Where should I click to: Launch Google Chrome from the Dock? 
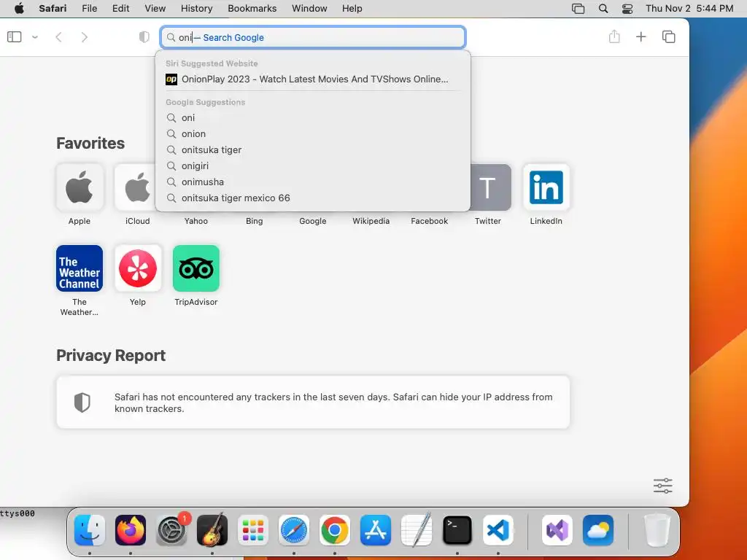(335, 530)
